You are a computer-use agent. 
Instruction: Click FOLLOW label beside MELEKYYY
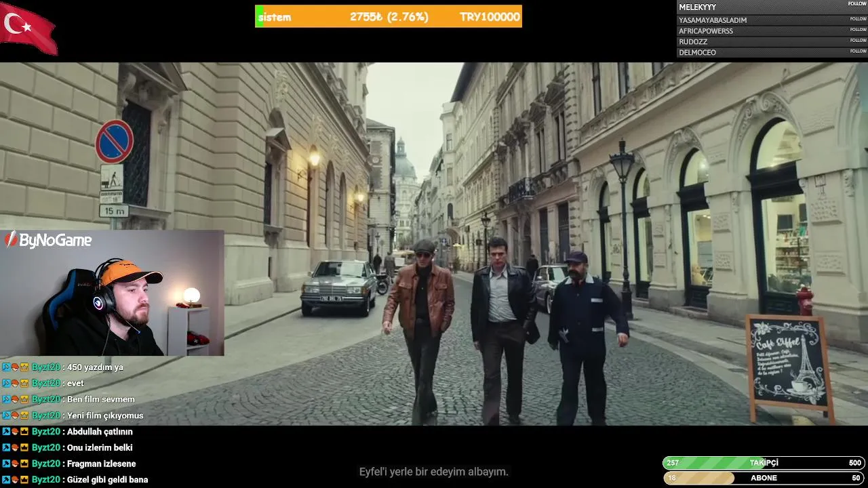[857, 4]
